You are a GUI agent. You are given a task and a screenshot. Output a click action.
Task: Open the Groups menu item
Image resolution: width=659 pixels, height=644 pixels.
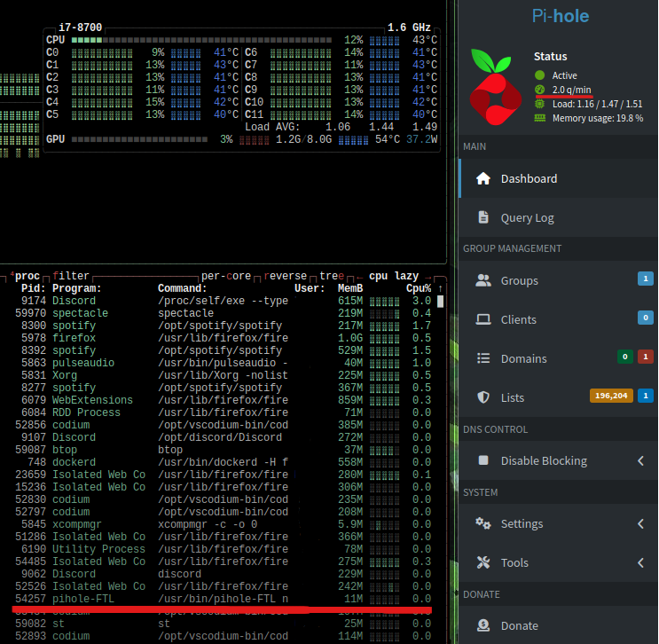tap(559, 280)
